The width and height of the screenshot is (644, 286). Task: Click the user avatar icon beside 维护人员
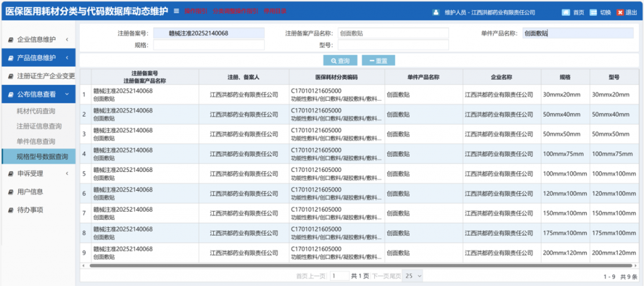pos(436,13)
